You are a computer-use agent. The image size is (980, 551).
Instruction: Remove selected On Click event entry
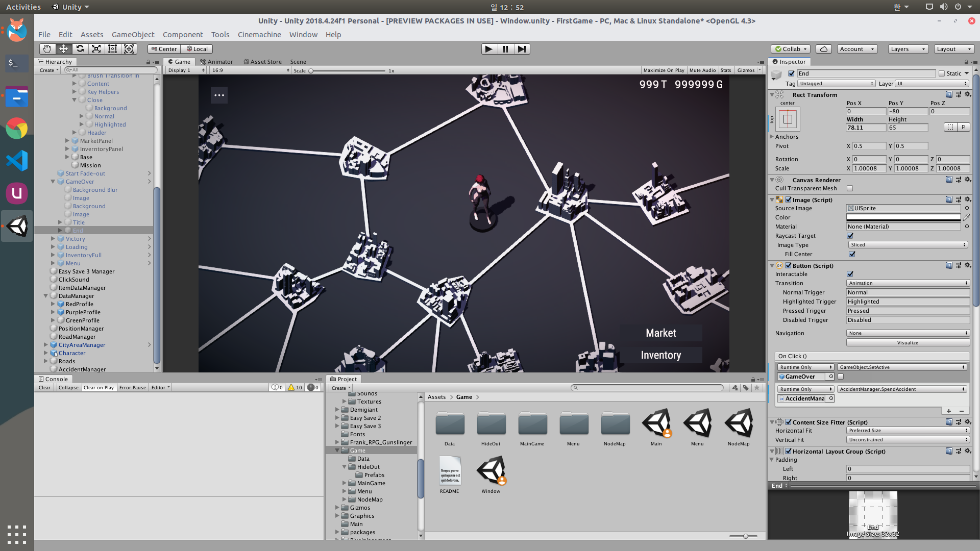962,411
